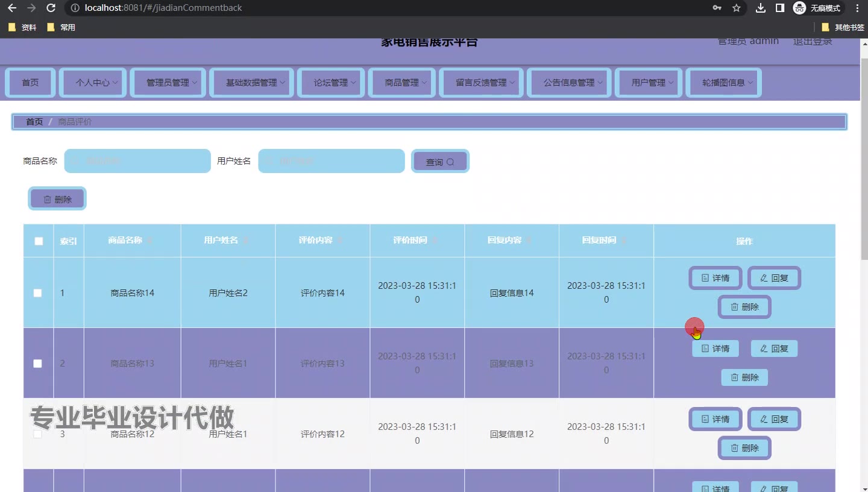
Task: Focus the 商品名称 search field
Action: pyautogui.click(x=137, y=161)
